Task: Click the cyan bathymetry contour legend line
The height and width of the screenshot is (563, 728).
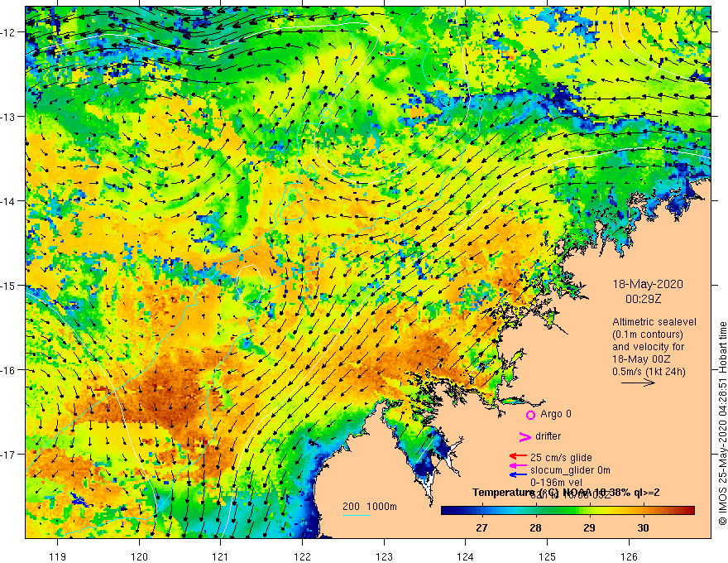Action: (x=357, y=515)
